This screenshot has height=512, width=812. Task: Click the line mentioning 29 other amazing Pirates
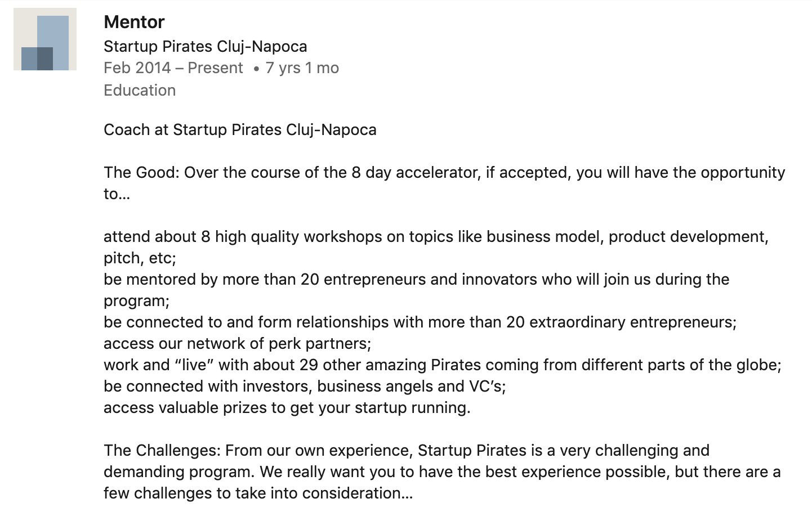(x=442, y=365)
